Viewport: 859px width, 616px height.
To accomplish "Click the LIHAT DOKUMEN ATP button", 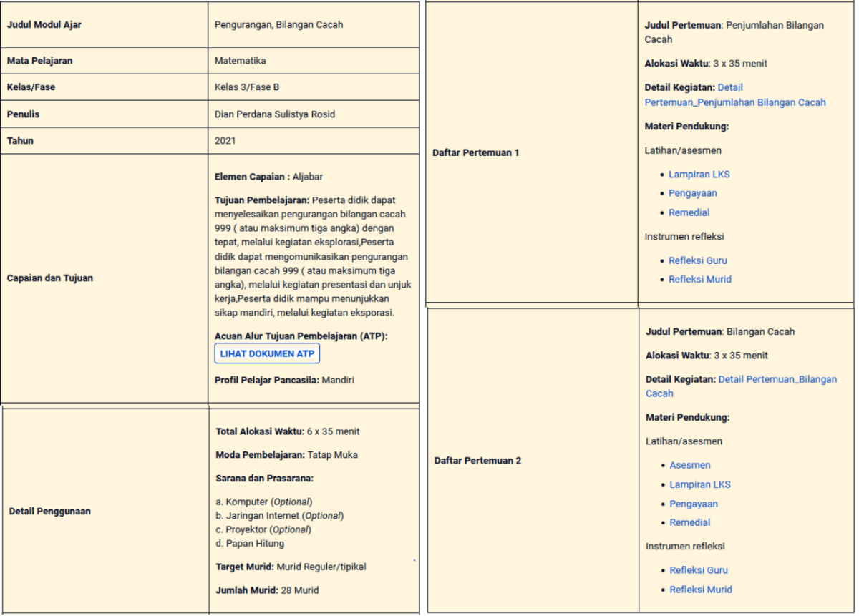I will pos(267,354).
